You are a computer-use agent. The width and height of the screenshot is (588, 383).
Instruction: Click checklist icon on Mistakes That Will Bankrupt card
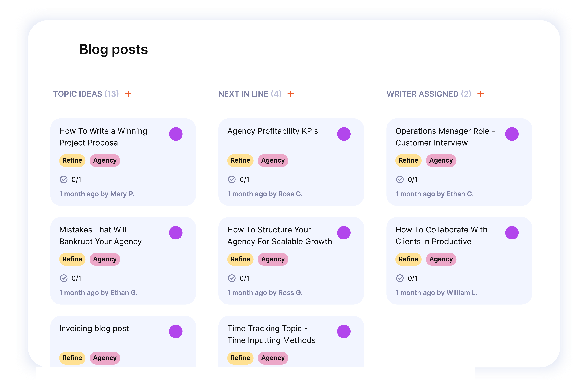coord(64,278)
